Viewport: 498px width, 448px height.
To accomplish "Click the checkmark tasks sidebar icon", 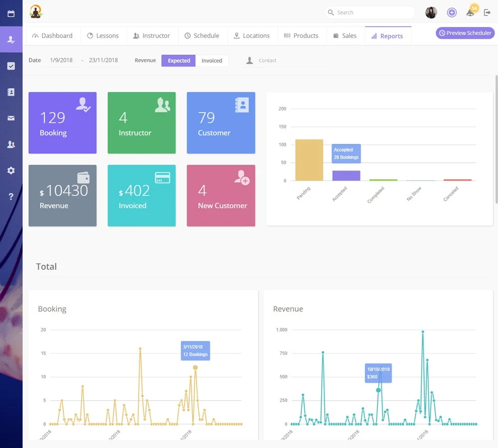I will pos(11,66).
